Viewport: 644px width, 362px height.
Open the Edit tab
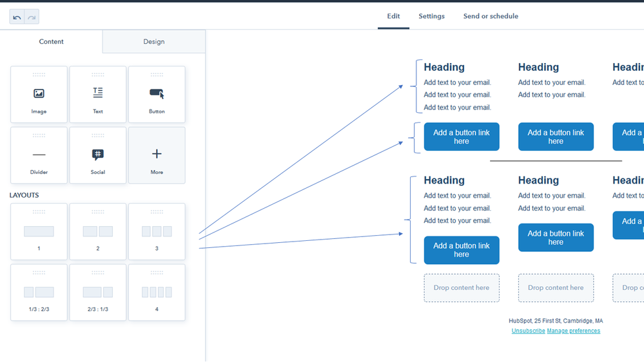[x=393, y=16]
